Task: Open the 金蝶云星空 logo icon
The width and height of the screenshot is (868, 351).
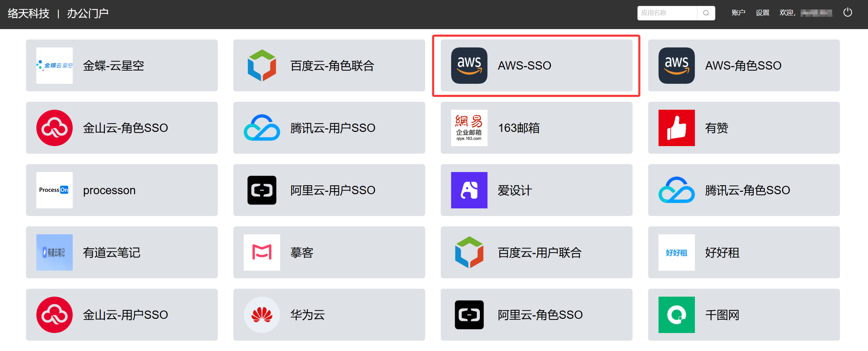Action: coord(54,65)
